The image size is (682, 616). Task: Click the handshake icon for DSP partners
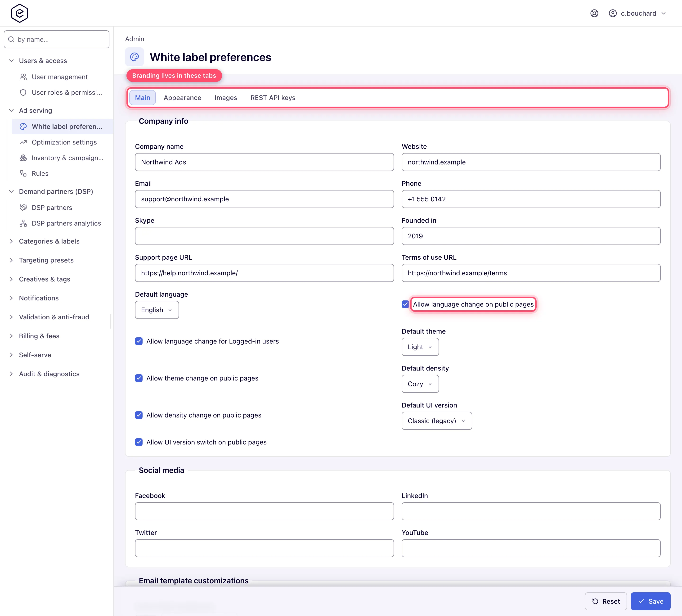coord(23,208)
